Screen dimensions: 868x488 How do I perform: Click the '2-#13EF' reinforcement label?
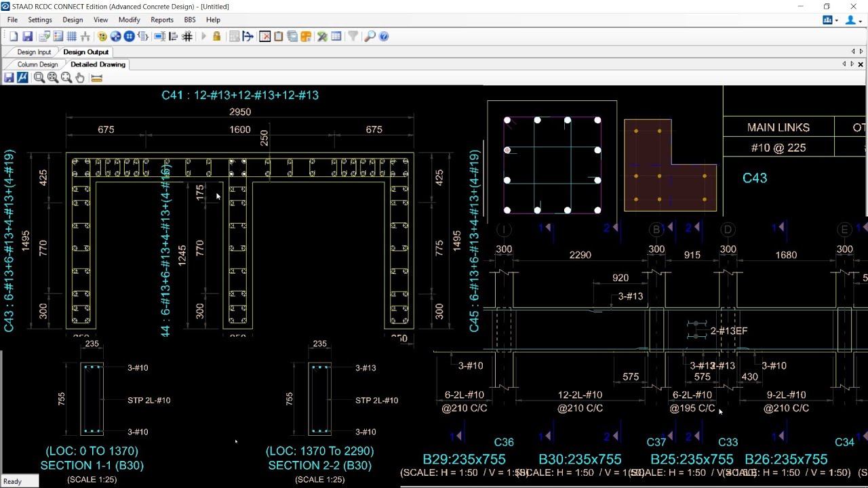coord(729,331)
